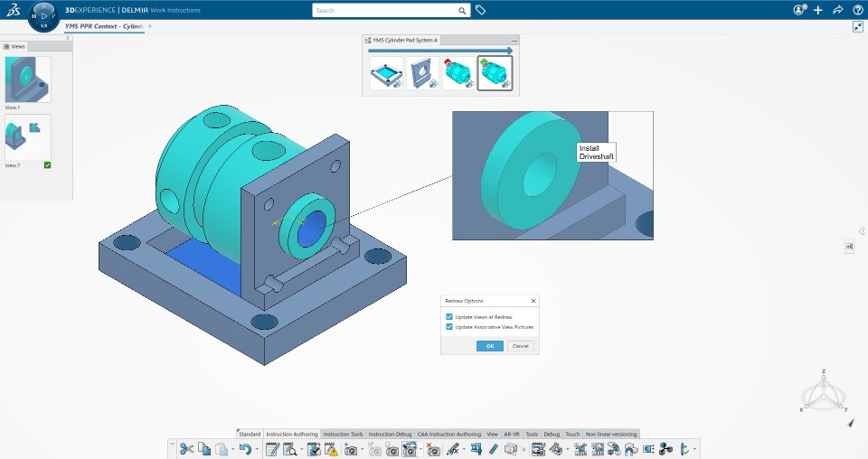The width and height of the screenshot is (868, 459).
Task: Select cylinder thumbnail with red marker
Action: (458, 72)
